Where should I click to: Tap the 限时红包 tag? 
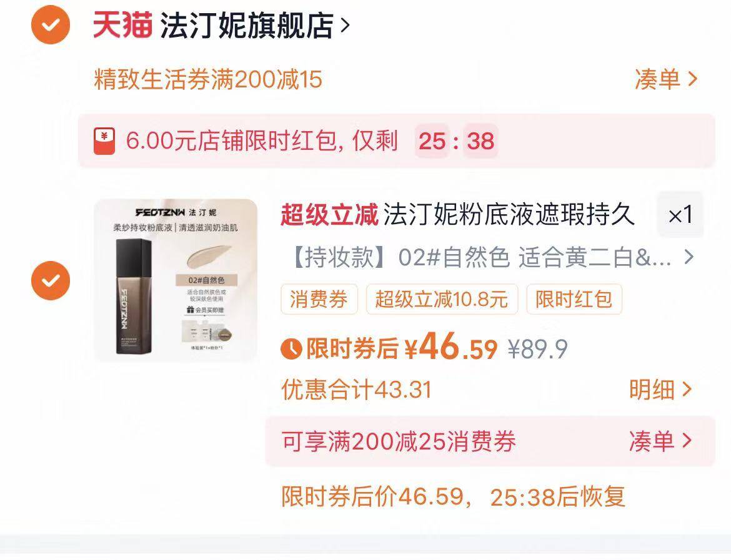(574, 299)
